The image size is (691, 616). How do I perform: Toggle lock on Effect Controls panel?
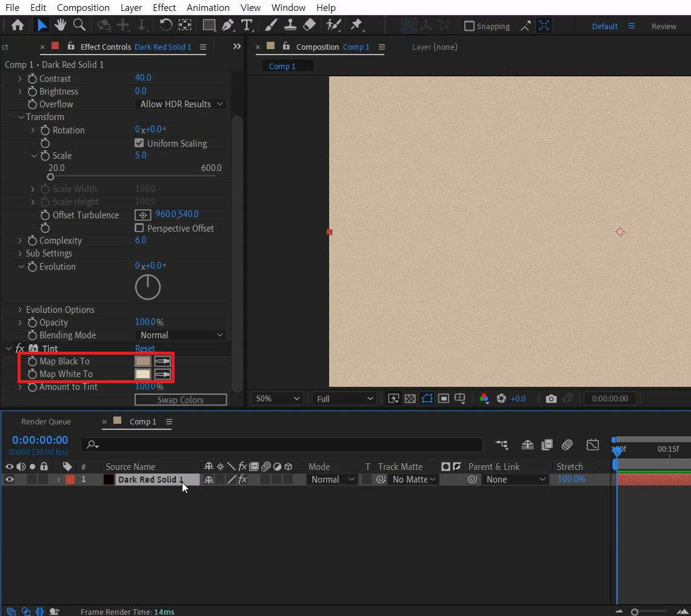tap(70, 46)
